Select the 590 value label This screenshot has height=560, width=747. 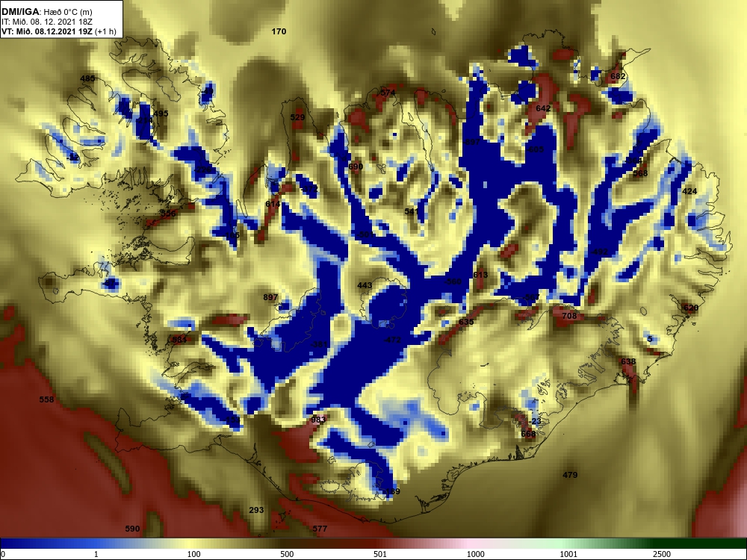[132, 529]
